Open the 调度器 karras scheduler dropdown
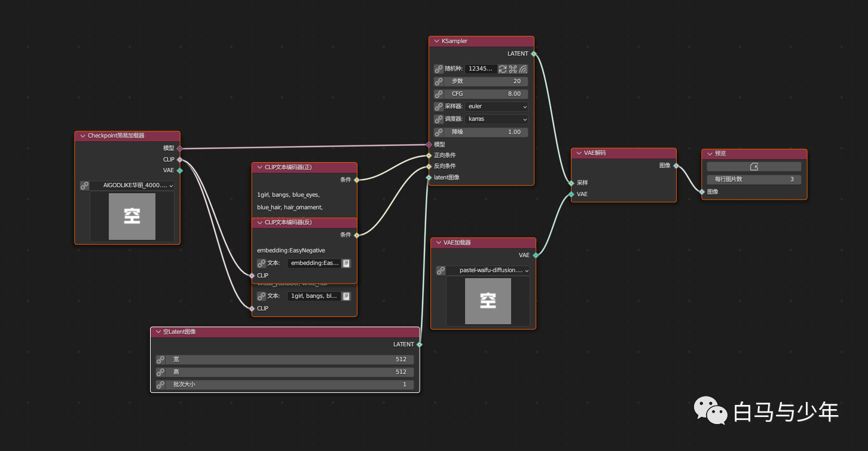The width and height of the screenshot is (868, 451). click(x=497, y=119)
